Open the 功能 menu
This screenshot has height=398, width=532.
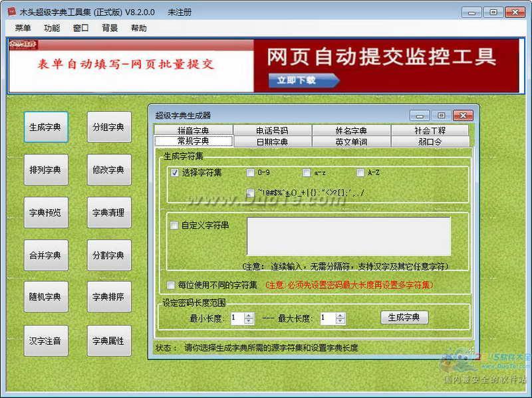pos(52,28)
